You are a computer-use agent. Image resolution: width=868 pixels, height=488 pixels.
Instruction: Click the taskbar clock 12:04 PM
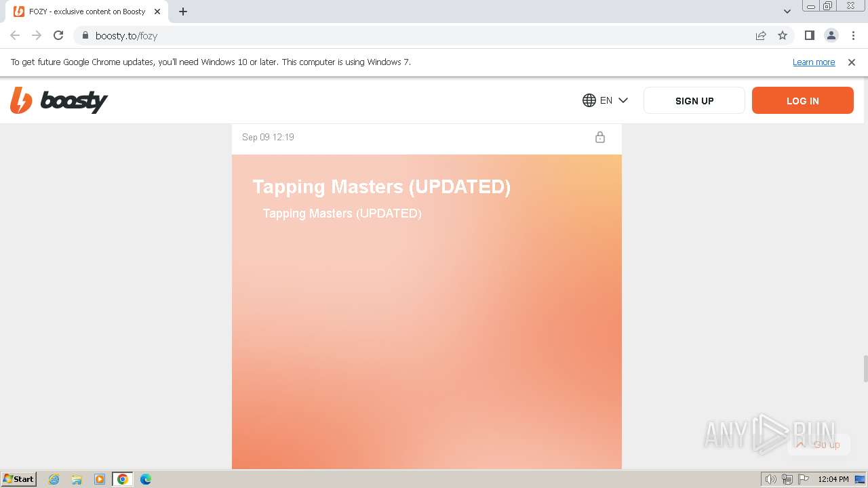coord(833,479)
